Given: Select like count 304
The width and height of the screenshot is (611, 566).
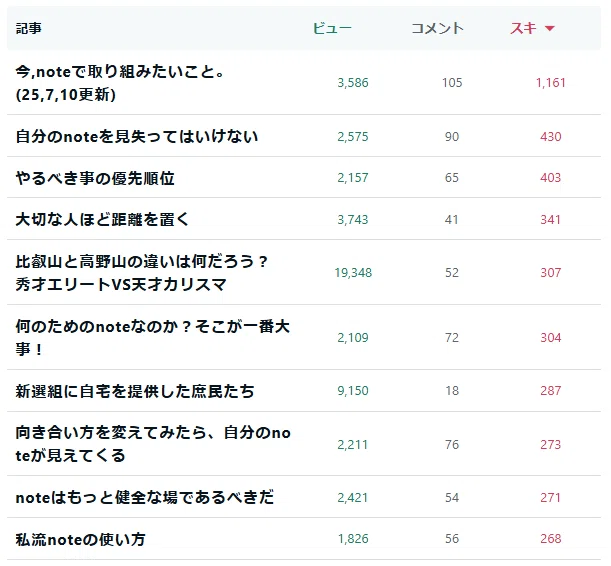Looking at the screenshot, I should tap(551, 338).
